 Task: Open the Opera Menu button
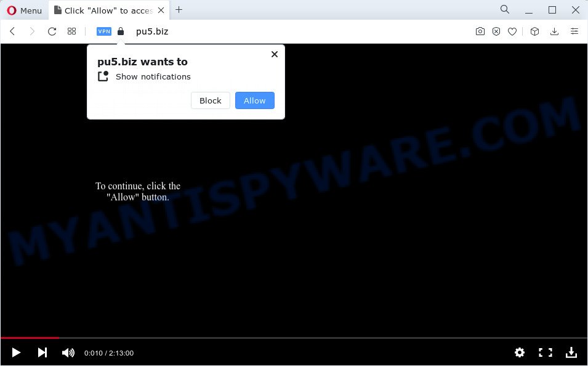(x=25, y=10)
